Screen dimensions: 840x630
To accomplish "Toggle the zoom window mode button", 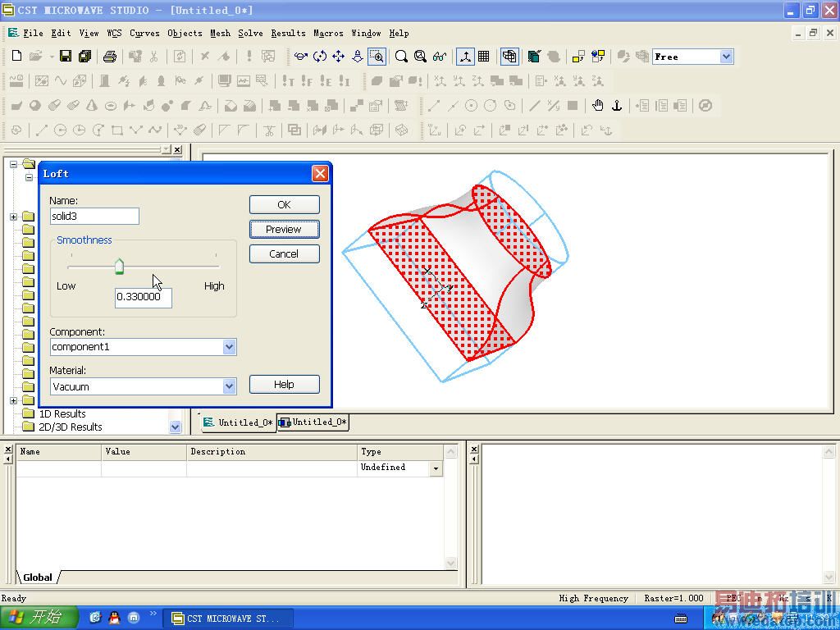I will coord(377,57).
